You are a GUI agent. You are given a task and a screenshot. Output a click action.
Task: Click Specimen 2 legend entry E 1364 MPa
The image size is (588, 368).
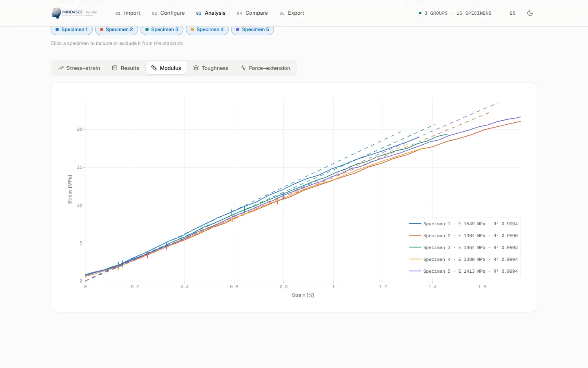pos(463,236)
